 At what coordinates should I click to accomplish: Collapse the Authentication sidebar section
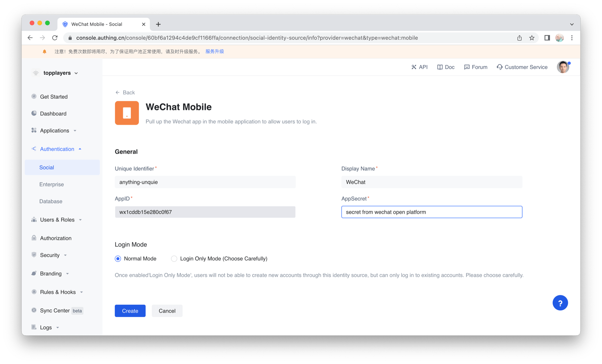[57, 149]
